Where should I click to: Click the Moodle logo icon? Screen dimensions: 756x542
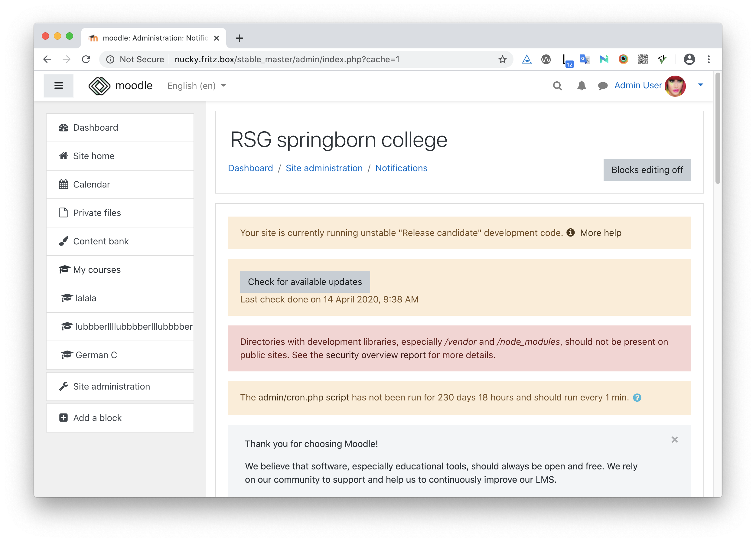tap(99, 86)
